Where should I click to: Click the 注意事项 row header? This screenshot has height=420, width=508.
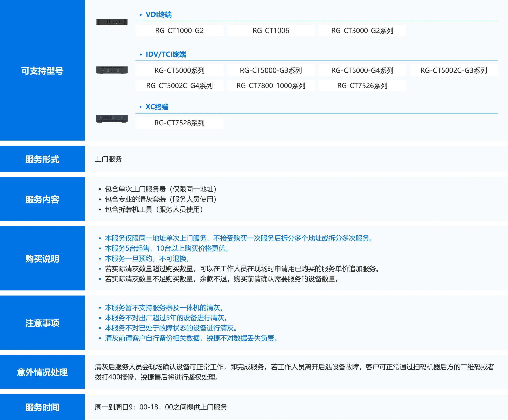pyautogui.click(x=42, y=323)
